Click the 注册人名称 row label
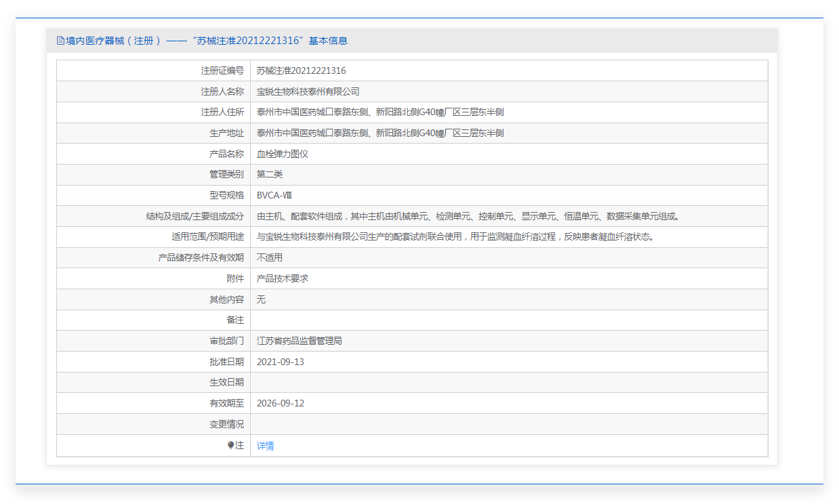Image resolution: width=839 pixels, height=504 pixels. pyautogui.click(x=222, y=91)
